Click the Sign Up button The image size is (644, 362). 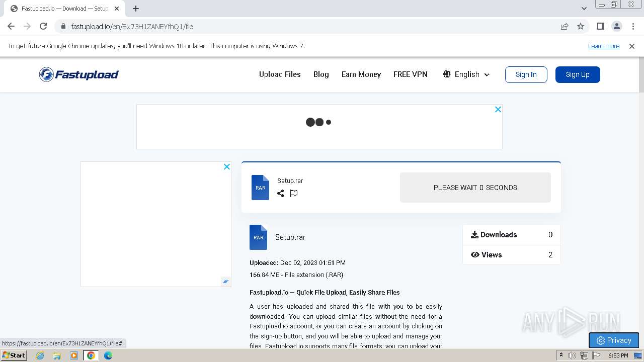578,74
